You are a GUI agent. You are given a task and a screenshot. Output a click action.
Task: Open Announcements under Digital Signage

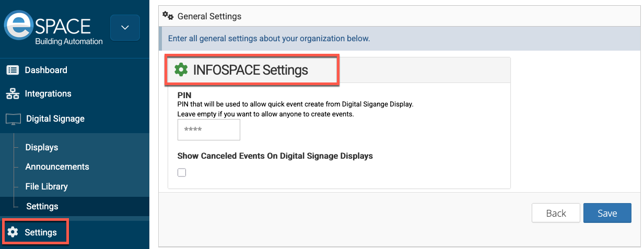(x=57, y=167)
